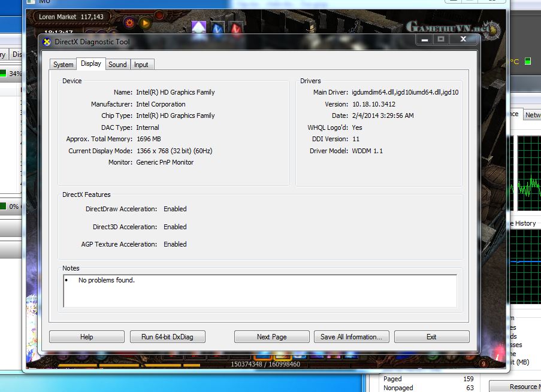This screenshot has height=392, width=541.
Task: Open Resource Monitor button in Task Manager
Action: click(515, 387)
